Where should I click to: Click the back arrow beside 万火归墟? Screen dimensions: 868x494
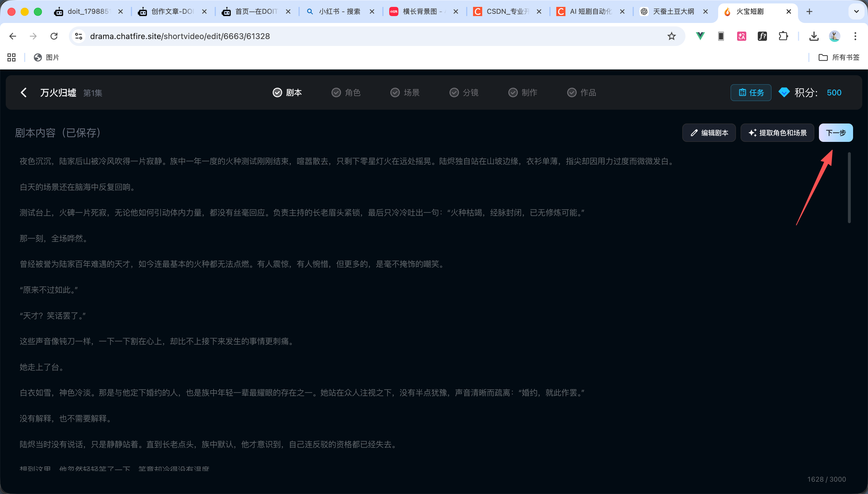click(24, 92)
